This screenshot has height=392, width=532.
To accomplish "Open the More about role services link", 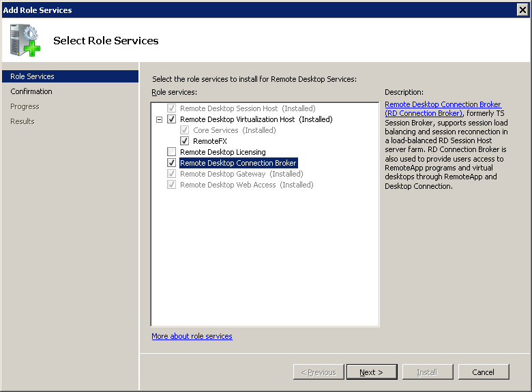I will tap(192, 336).
